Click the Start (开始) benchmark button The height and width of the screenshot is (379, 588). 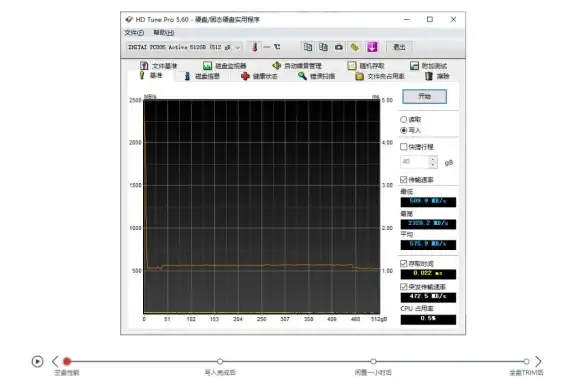coord(424,96)
